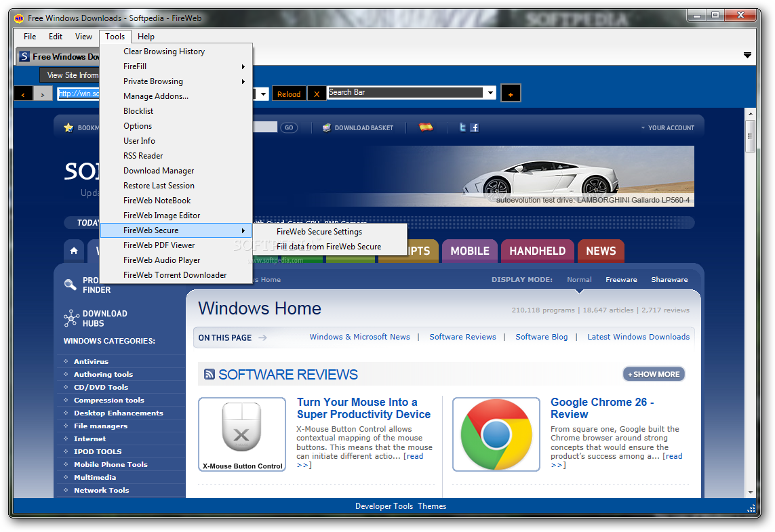Screen dimensions: 775x532
Task: Click Software Blog link
Action: [x=541, y=337]
